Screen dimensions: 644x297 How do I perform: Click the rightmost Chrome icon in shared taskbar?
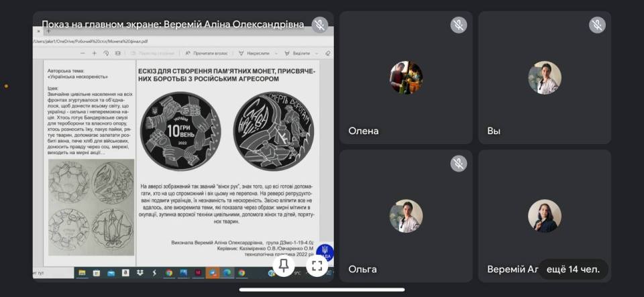point(241,273)
